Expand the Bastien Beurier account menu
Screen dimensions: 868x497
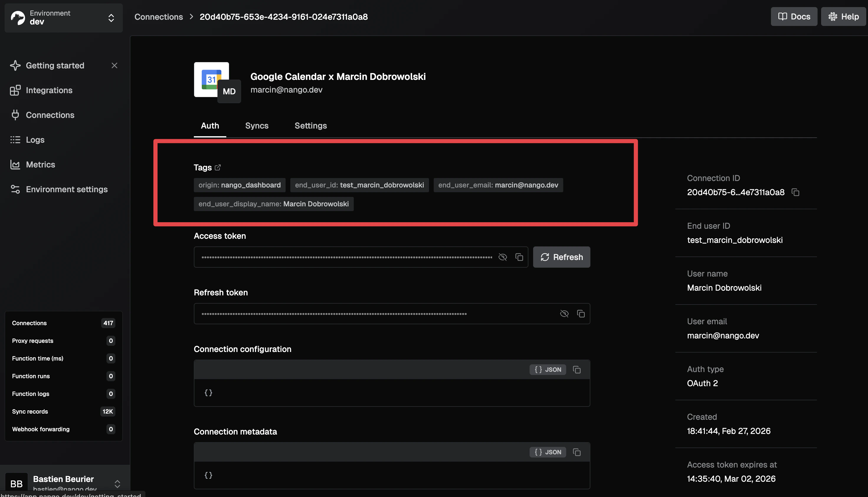(x=117, y=484)
